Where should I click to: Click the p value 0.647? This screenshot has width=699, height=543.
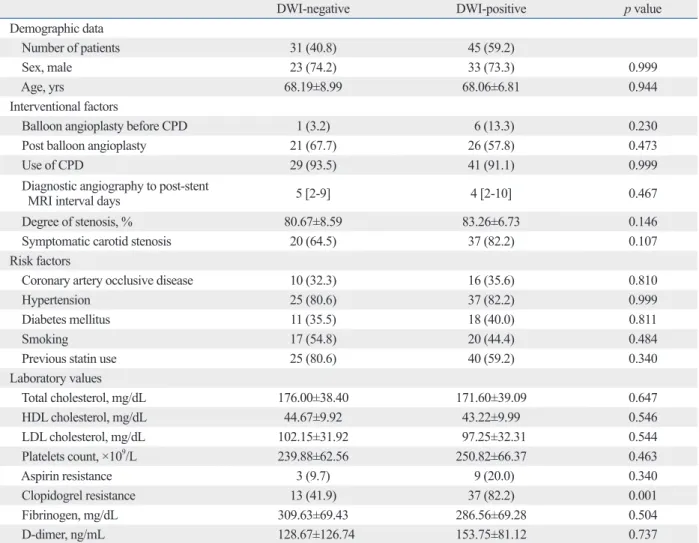pos(642,398)
